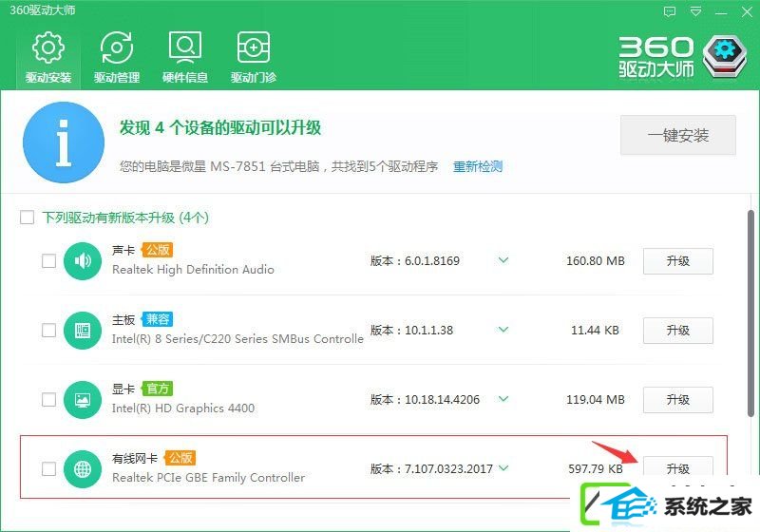
Task: Click the 下列驱动有新版本升级 (4个) label
Action: tap(125, 218)
